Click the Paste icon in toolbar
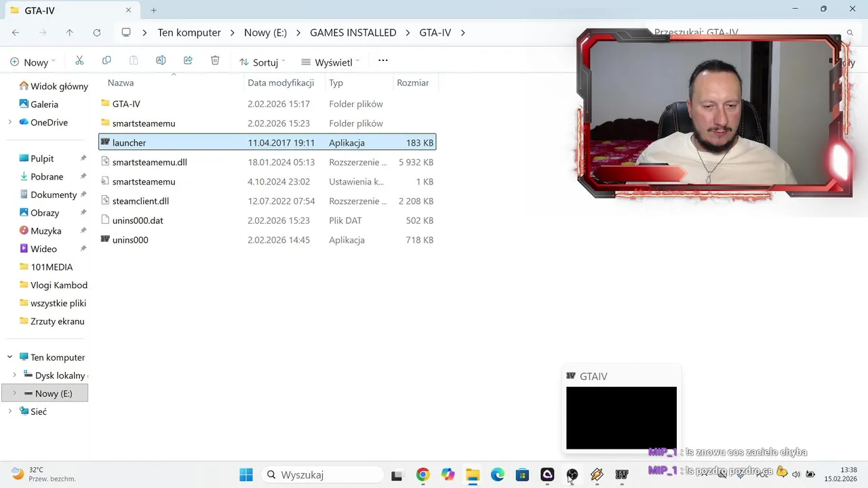This screenshot has width=868, height=488. tap(134, 61)
